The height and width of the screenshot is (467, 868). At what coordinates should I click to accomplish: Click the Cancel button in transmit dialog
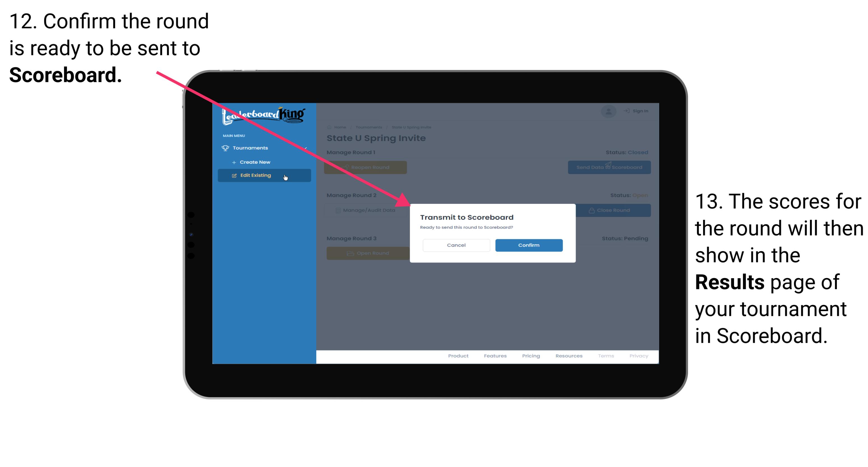pyautogui.click(x=456, y=244)
